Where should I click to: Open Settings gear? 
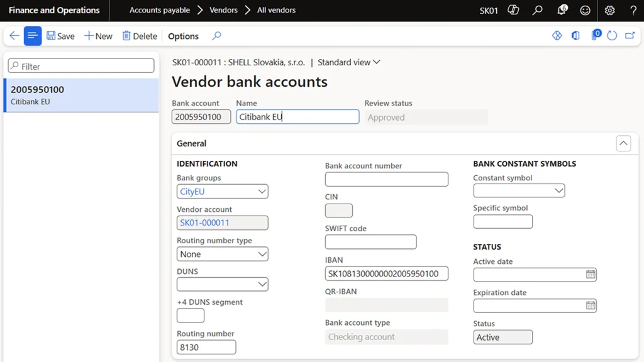pyautogui.click(x=609, y=10)
